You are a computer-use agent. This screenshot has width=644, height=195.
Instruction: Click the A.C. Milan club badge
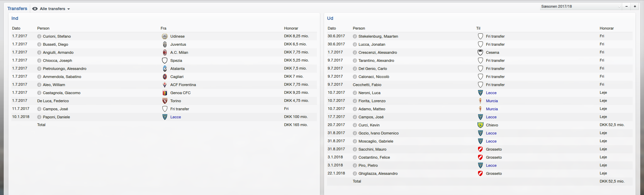point(165,52)
